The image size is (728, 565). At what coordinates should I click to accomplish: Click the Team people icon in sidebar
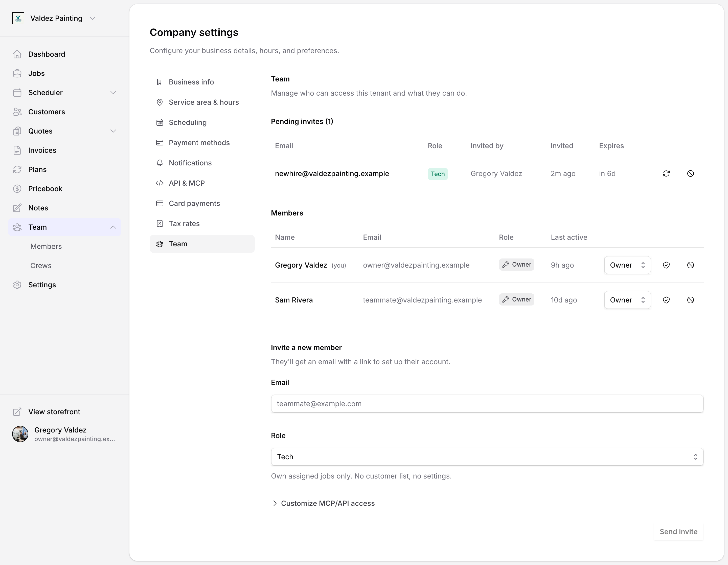(17, 227)
